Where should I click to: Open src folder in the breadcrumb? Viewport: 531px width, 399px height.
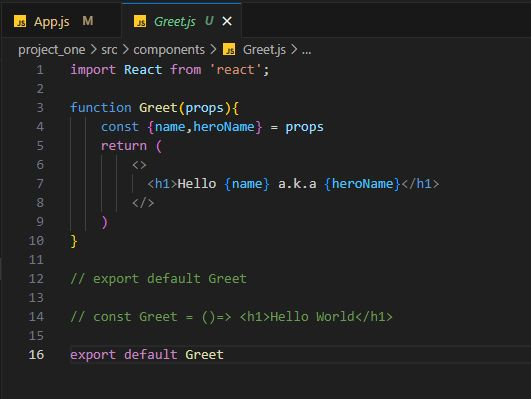click(109, 50)
